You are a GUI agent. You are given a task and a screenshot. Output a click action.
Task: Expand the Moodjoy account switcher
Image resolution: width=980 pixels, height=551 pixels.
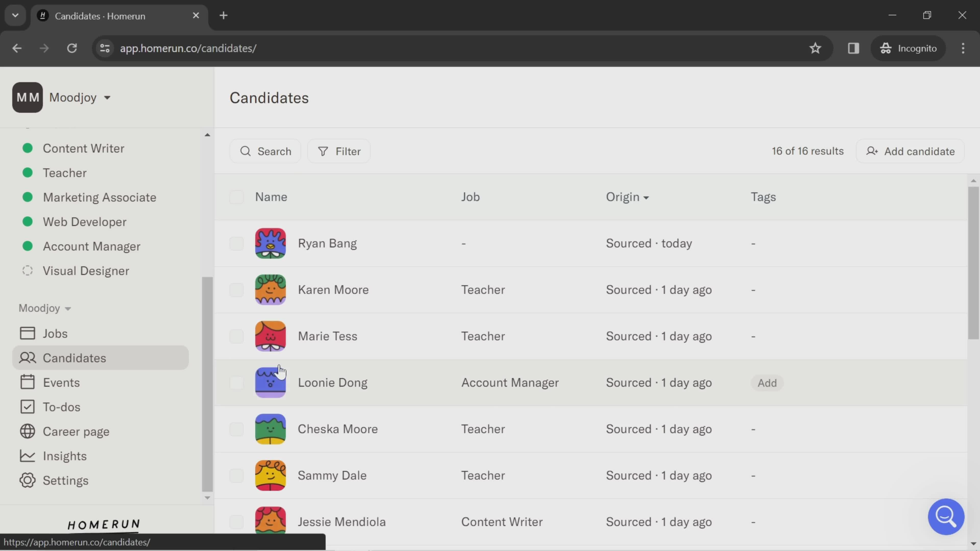tap(79, 97)
